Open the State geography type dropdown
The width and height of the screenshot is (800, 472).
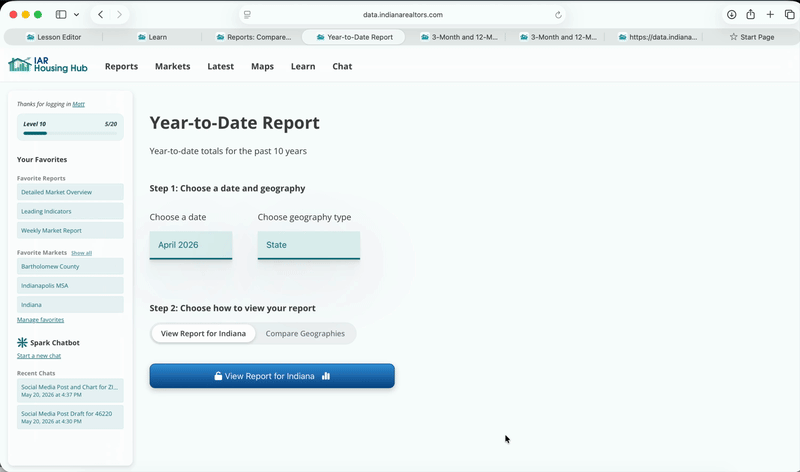309,245
